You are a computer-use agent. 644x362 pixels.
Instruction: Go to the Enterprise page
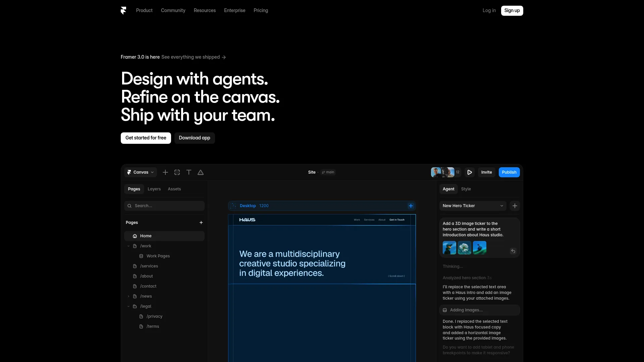pyautogui.click(x=235, y=10)
